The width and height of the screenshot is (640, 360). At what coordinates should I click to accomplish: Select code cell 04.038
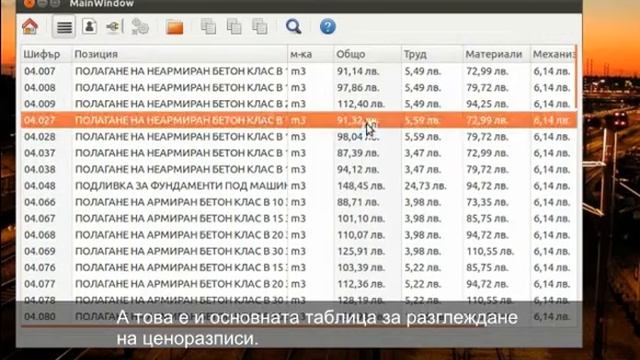tap(40, 169)
